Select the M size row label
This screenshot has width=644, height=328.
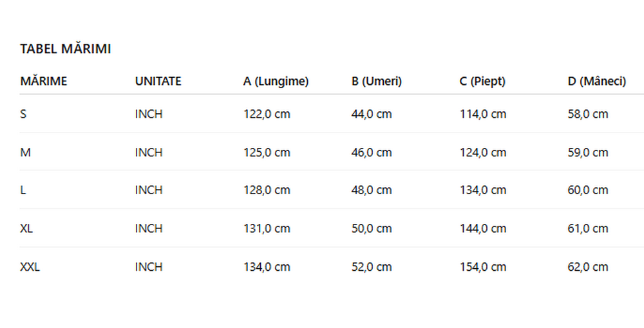tap(26, 152)
